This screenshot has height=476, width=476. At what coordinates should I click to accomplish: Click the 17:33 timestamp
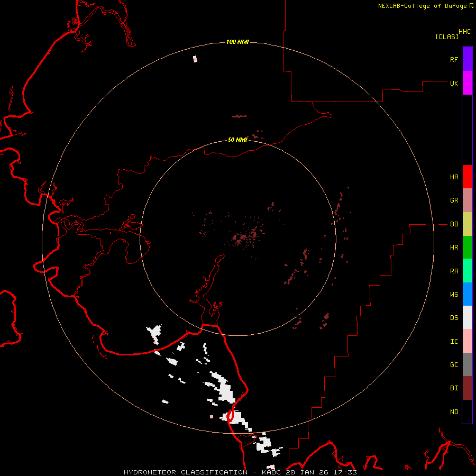pos(346,472)
